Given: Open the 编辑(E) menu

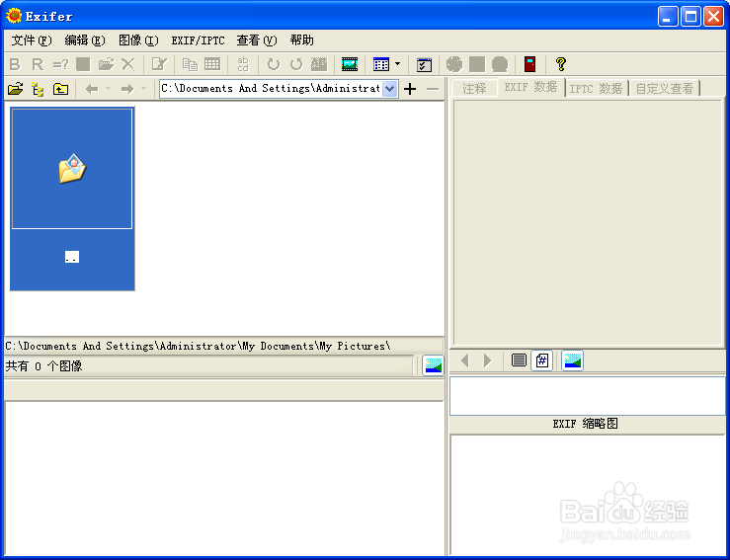Looking at the screenshot, I should (85, 40).
